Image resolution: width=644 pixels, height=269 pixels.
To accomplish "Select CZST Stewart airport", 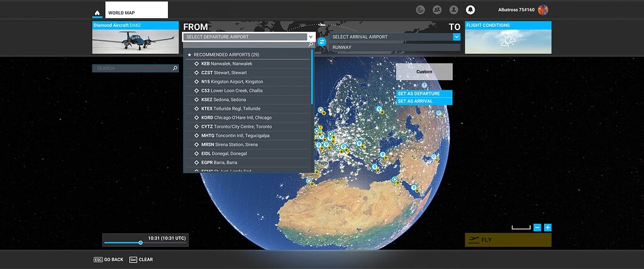I will click(x=248, y=73).
